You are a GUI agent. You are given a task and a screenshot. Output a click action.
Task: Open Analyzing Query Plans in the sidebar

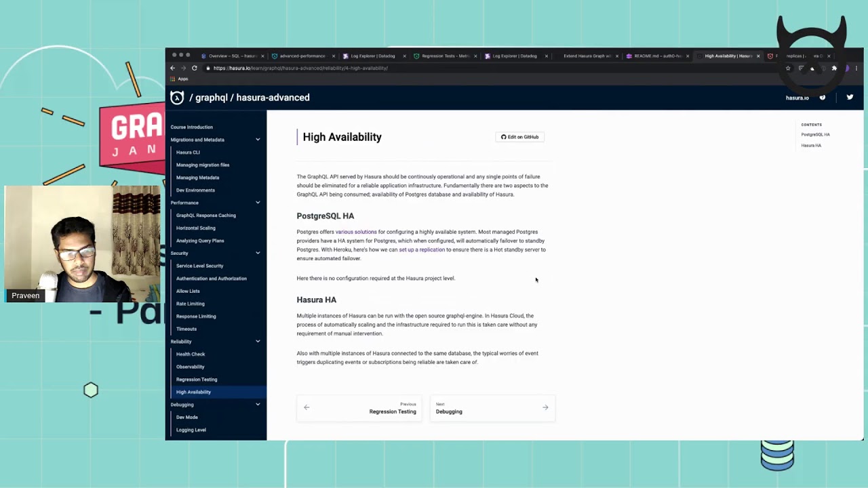click(x=200, y=241)
